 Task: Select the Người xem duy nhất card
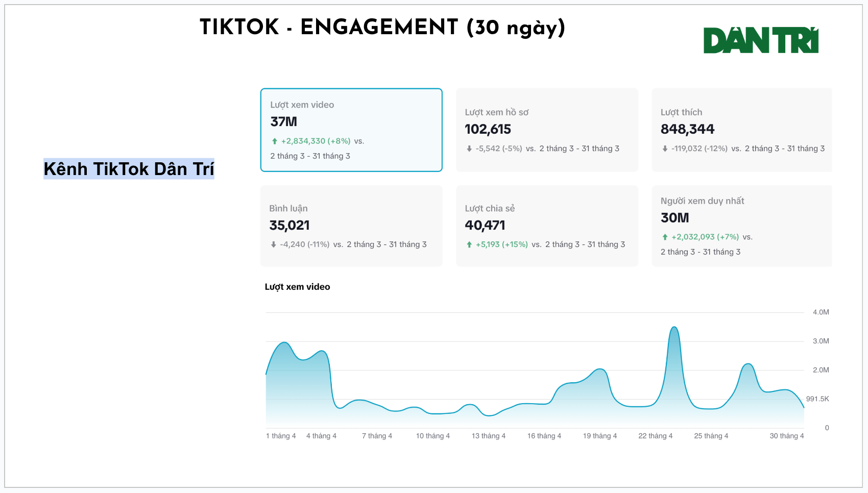pos(742,226)
